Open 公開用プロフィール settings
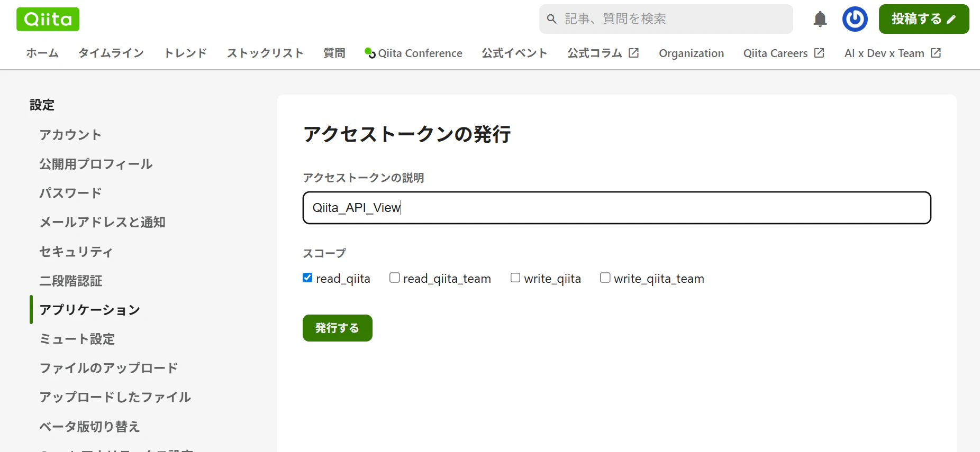 tap(96, 164)
